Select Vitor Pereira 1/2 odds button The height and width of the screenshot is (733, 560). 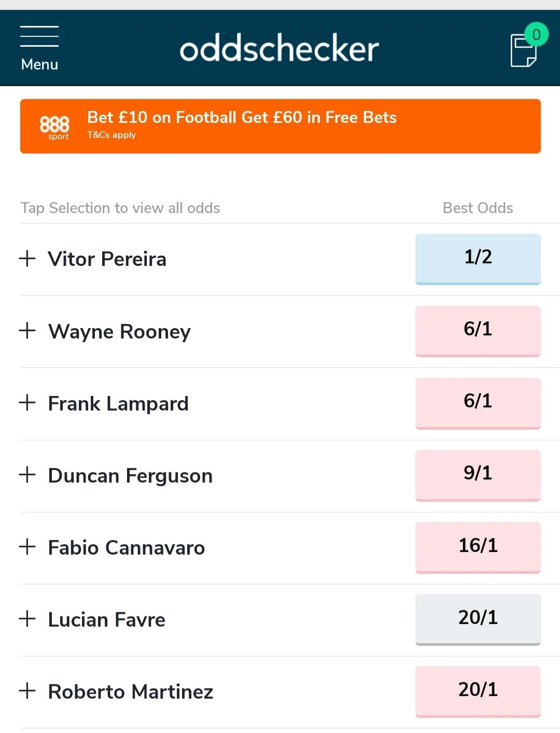478,258
